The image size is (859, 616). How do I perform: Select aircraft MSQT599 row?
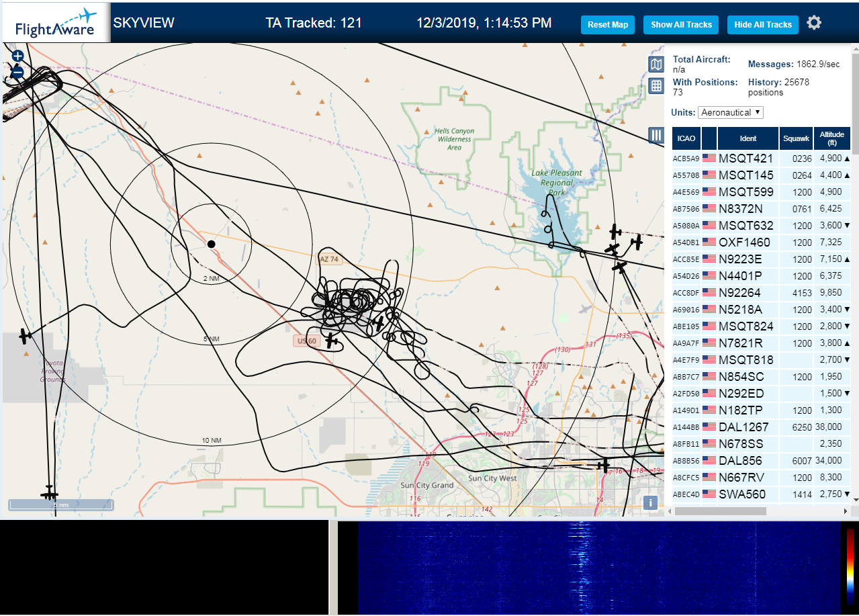(x=761, y=192)
